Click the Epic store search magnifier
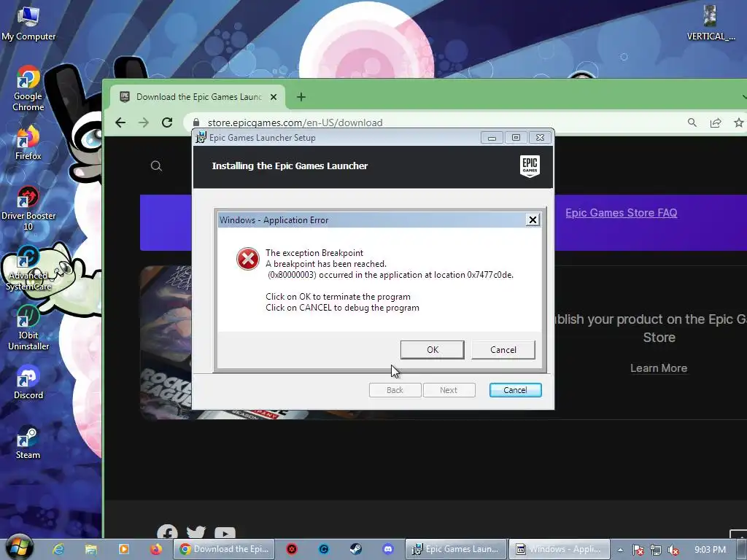747x560 pixels. pyautogui.click(x=156, y=166)
